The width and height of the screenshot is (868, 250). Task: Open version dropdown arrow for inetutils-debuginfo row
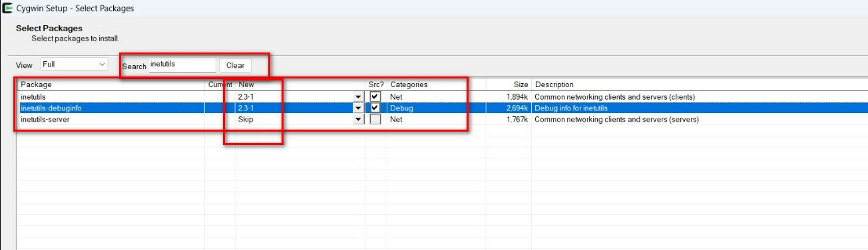(358, 108)
